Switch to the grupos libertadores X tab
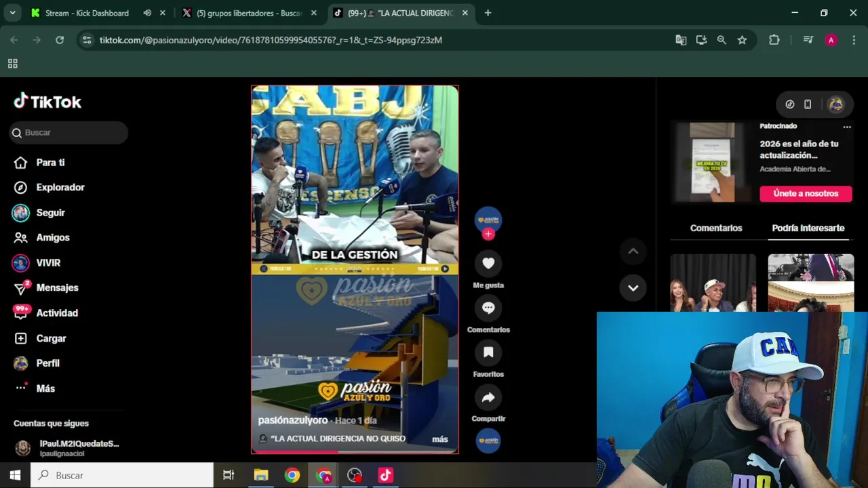This screenshot has width=868, height=488. 249,13
